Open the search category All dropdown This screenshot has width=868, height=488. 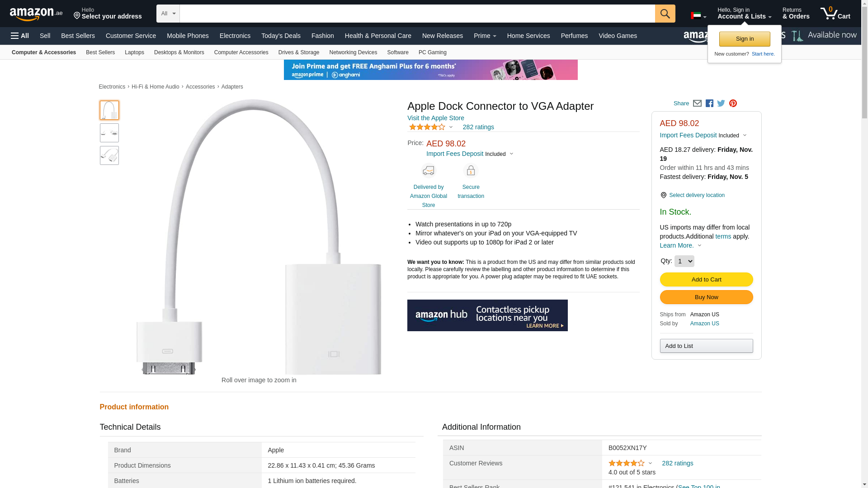coord(168,14)
